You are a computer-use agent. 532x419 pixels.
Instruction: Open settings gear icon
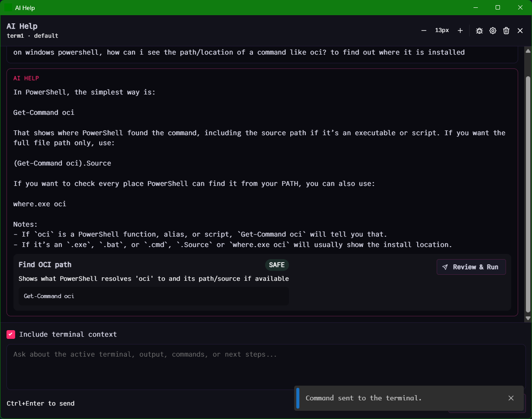(493, 30)
